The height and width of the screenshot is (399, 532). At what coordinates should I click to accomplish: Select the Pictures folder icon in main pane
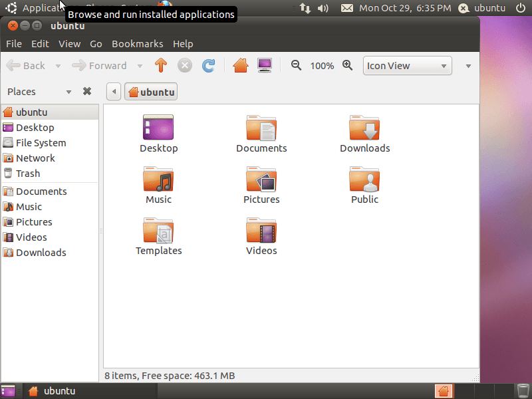coord(261,179)
